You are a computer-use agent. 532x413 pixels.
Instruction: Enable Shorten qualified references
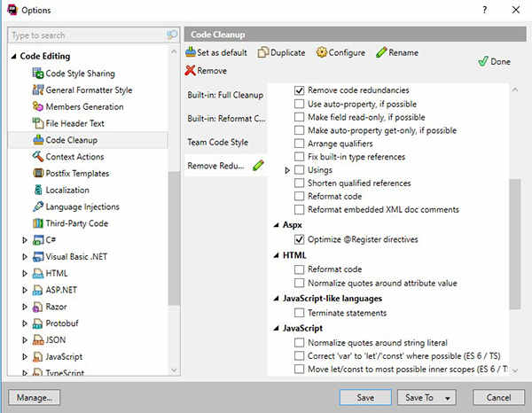299,183
